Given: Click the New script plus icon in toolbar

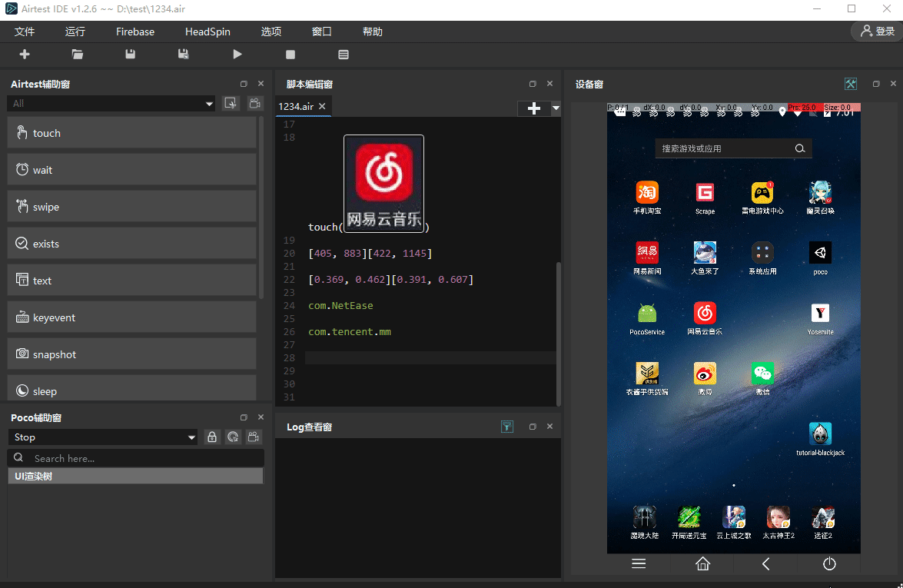Looking at the screenshot, I should pos(24,54).
